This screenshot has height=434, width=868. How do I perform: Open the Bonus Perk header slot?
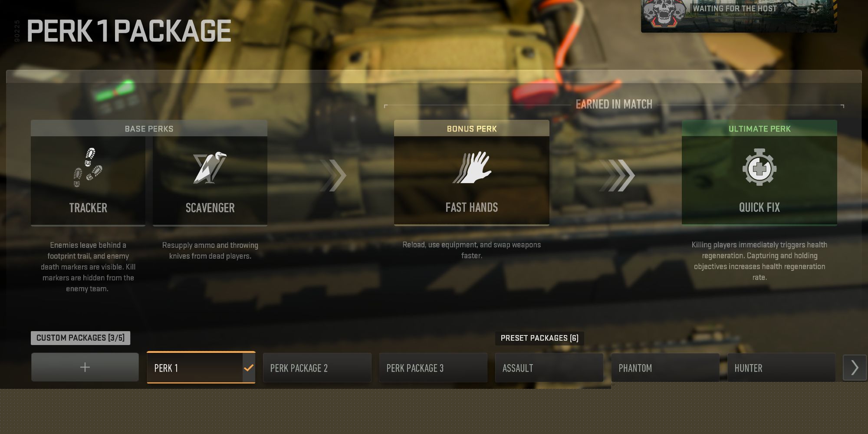pyautogui.click(x=472, y=128)
